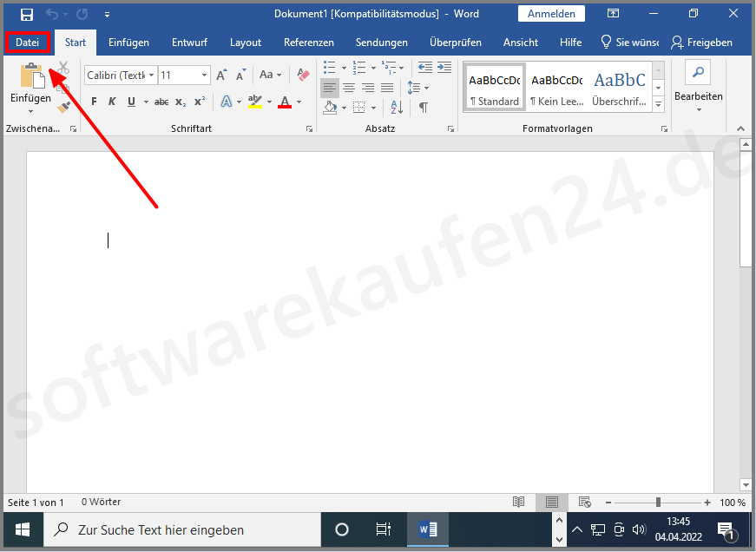Apply strikethrough formatting
This screenshot has height=552, width=756.
[161, 102]
